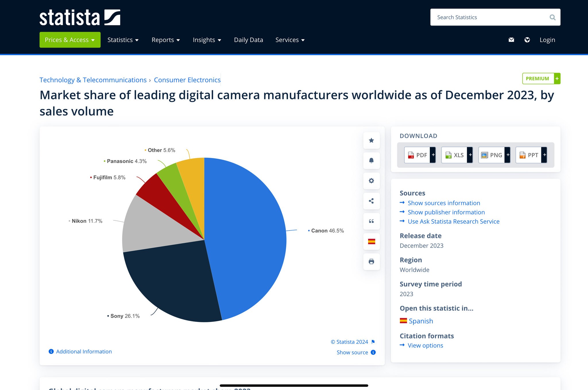
Task: Click the © Statista 2024 link
Action: [349, 342]
